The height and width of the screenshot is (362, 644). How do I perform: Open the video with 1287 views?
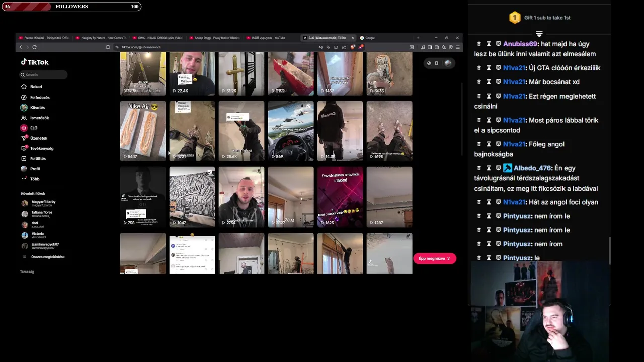tap(389, 197)
